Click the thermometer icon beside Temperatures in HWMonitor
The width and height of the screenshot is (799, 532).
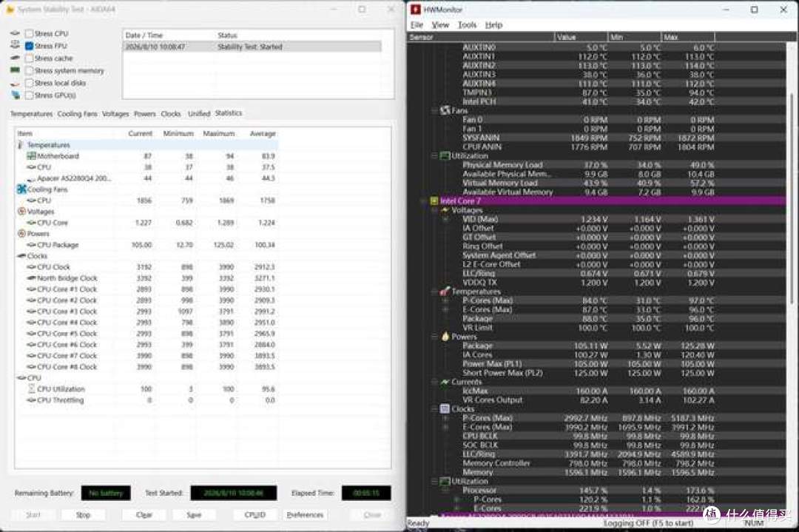click(445, 292)
